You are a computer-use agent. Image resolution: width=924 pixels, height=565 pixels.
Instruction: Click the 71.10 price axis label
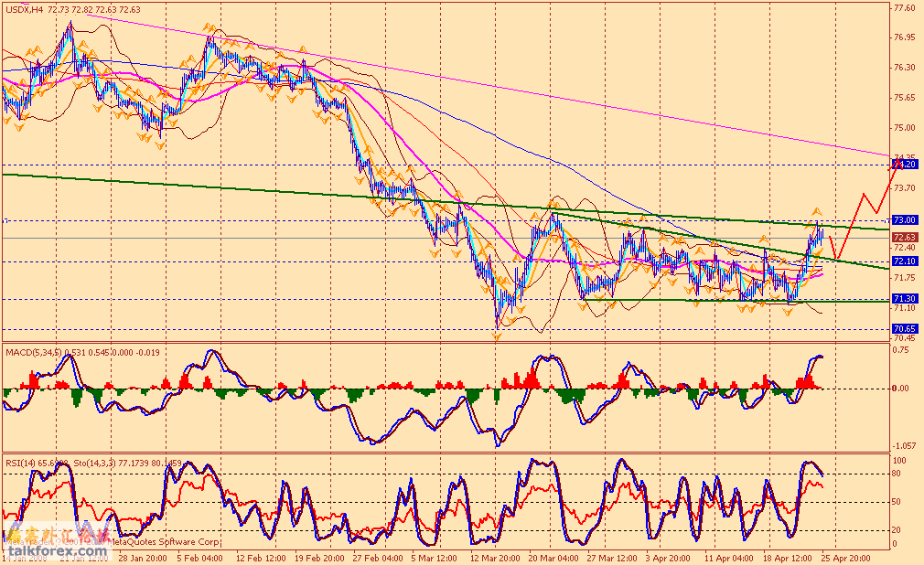click(905, 308)
